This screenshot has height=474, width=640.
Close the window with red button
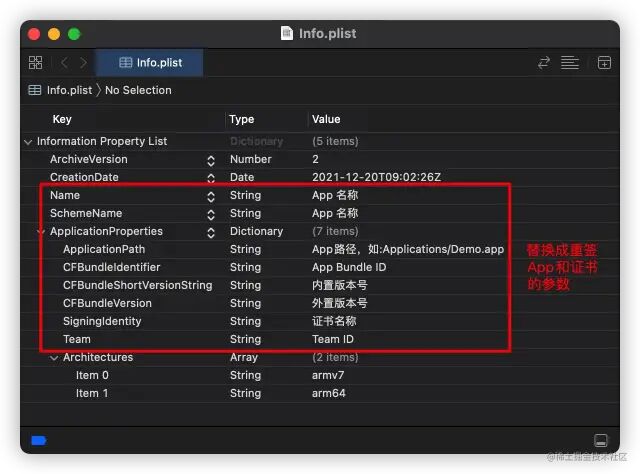point(34,34)
